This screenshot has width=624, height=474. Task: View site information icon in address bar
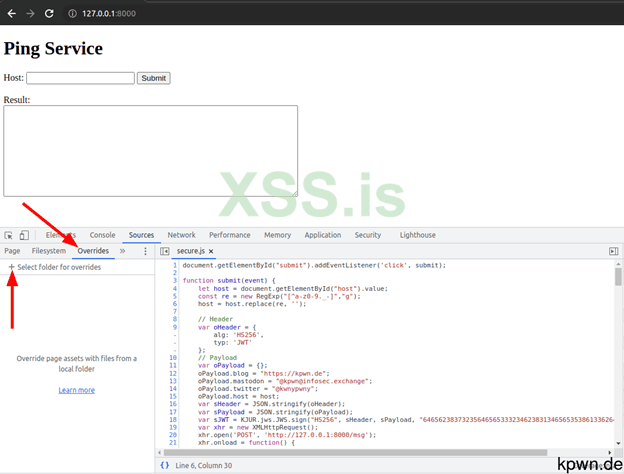point(72,14)
